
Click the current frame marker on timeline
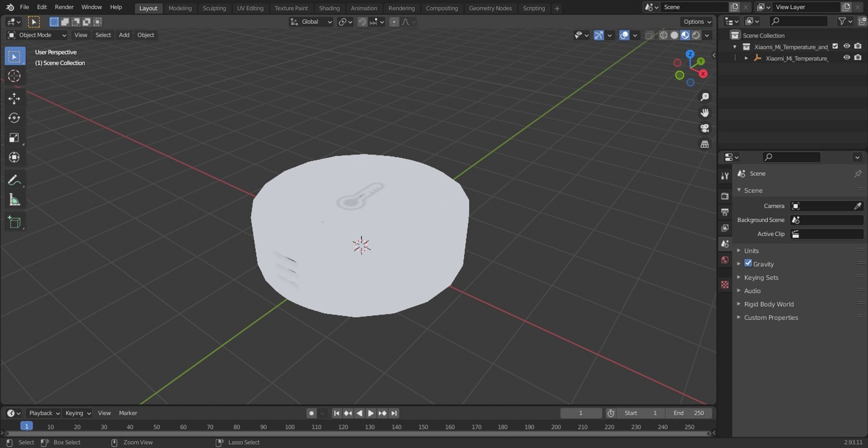point(27,426)
